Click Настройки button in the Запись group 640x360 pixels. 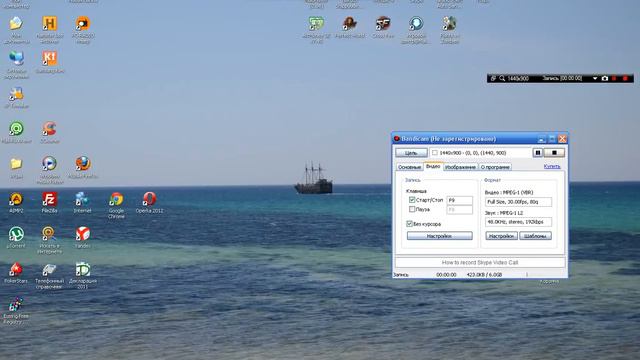pyautogui.click(x=440, y=236)
